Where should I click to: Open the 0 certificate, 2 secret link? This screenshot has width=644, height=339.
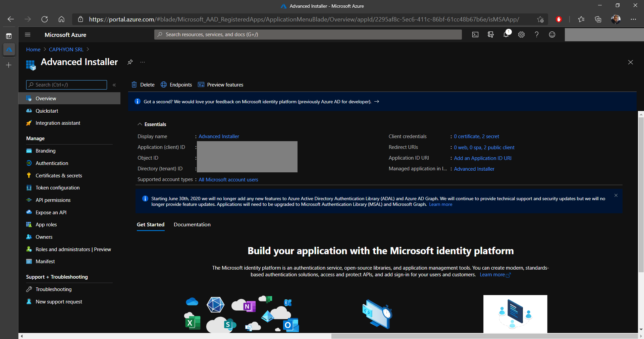476,136
